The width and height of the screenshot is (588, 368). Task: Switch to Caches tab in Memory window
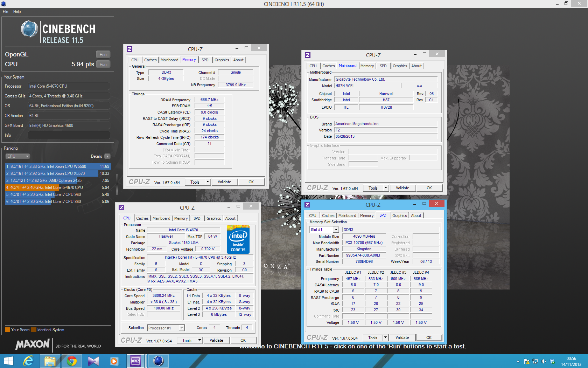[x=150, y=60]
